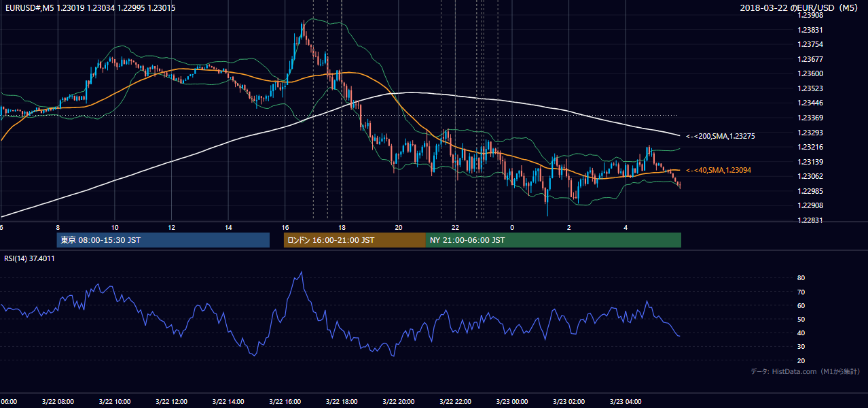Image resolution: width=868 pixels, height=408 pixels.
Task: Click price axis label 1.23139
Action: pyautogui.click(x=810, y=162)
